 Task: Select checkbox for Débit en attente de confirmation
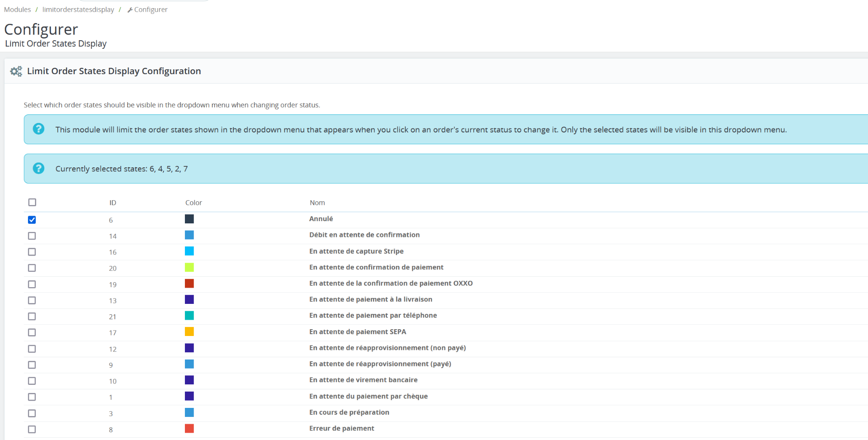pos(32,236)
